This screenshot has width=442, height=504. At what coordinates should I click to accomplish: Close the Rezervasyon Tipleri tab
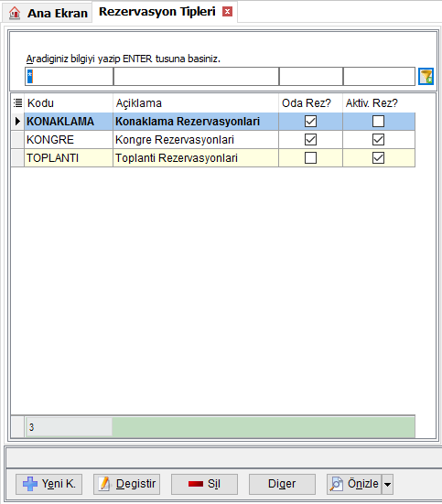point(228,12)
